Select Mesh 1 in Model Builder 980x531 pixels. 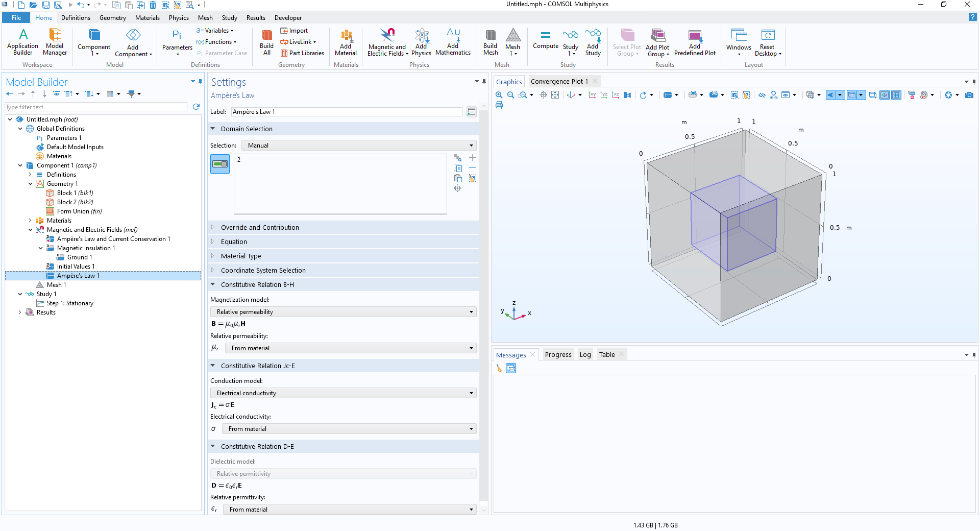[56, 285]
